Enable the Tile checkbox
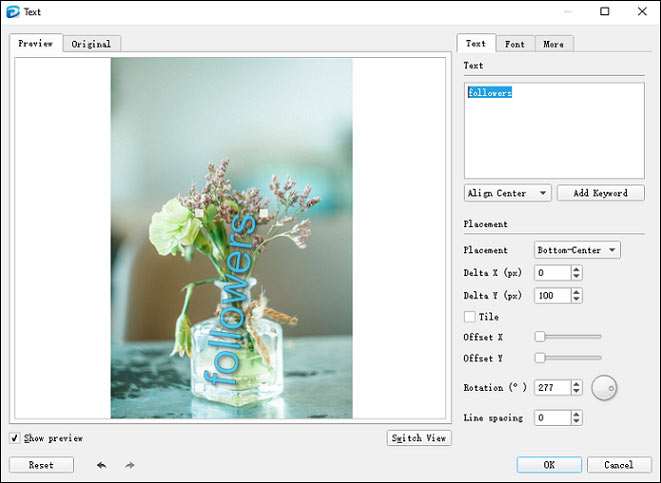This screenshot has width=661, height=483. coord(469,317)
